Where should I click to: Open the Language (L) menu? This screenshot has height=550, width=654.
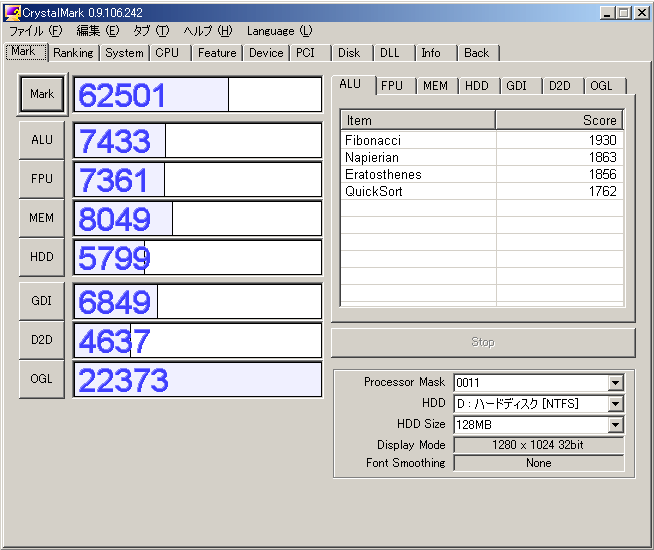point(279,31)
